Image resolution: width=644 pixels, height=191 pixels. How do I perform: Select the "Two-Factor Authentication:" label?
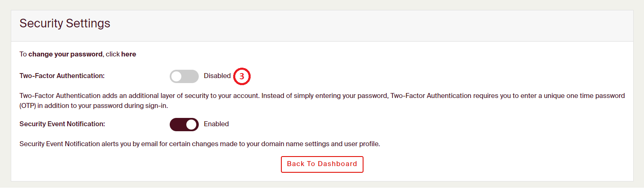[x=62, y=76]
